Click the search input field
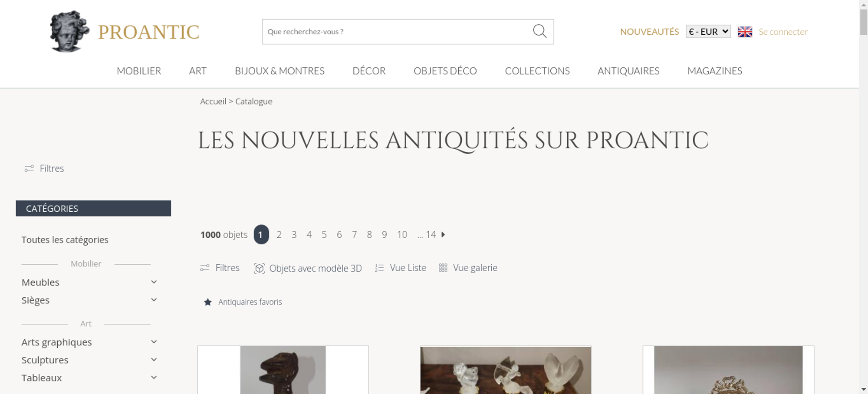Viewport: 868px width, 394px height. point(397,32)
